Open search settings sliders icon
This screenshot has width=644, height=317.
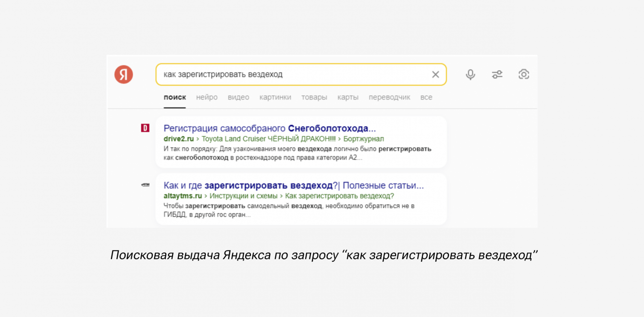click(497, 75)
